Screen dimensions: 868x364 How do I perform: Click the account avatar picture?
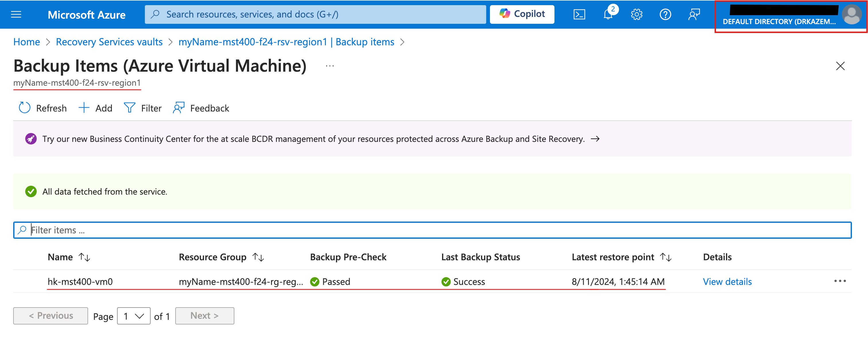pyautogui.click(x=851, y=15)
